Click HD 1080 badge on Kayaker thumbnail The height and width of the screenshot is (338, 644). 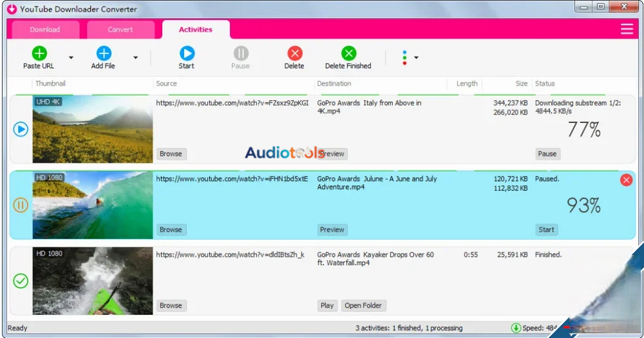[50, 254]
